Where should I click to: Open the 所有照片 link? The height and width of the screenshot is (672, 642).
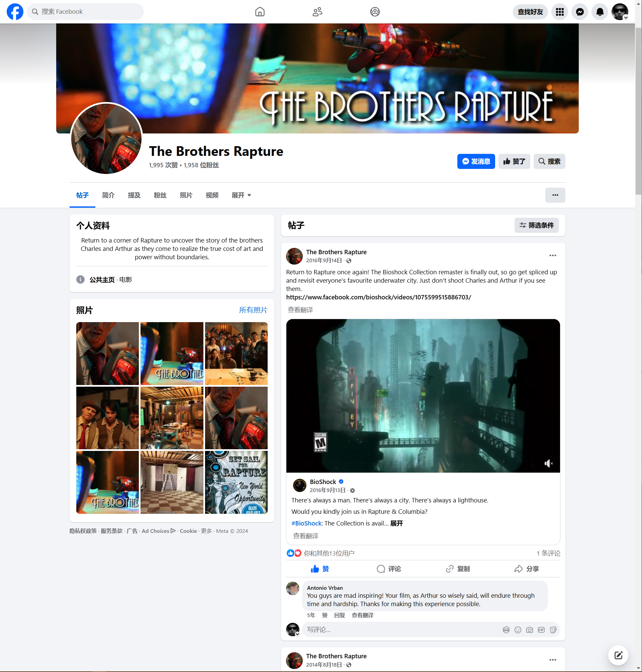pyautogui.click(x=253, y=310)
